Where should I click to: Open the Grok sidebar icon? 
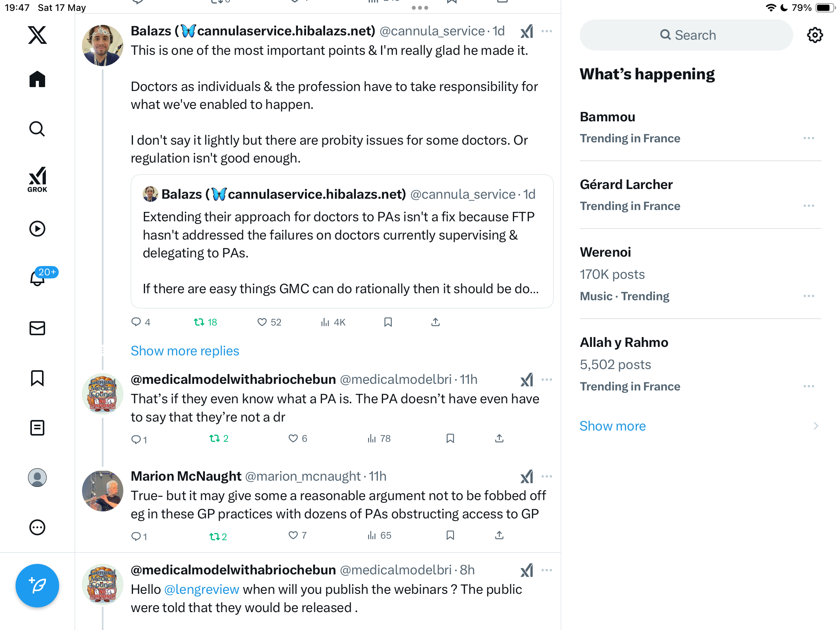[37, 179]
